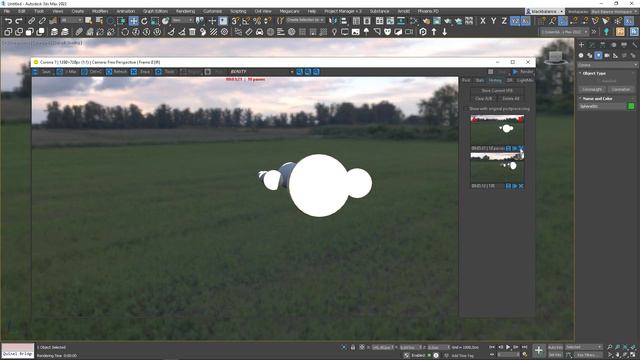Image resolution: width=640 pixels, height=360 pixels.
Task: Toggle the 3D Snaps button
Action: pos(235,21)
